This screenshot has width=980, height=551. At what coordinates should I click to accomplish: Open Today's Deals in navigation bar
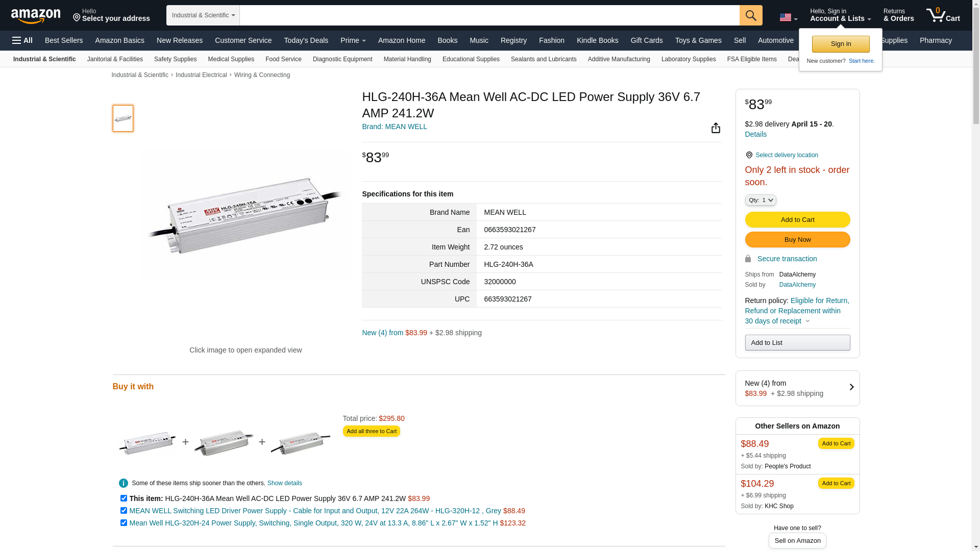pos(306,40)
